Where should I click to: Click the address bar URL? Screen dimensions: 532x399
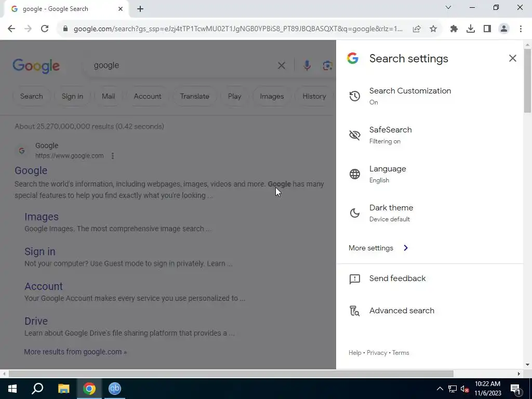coord(238,29)
